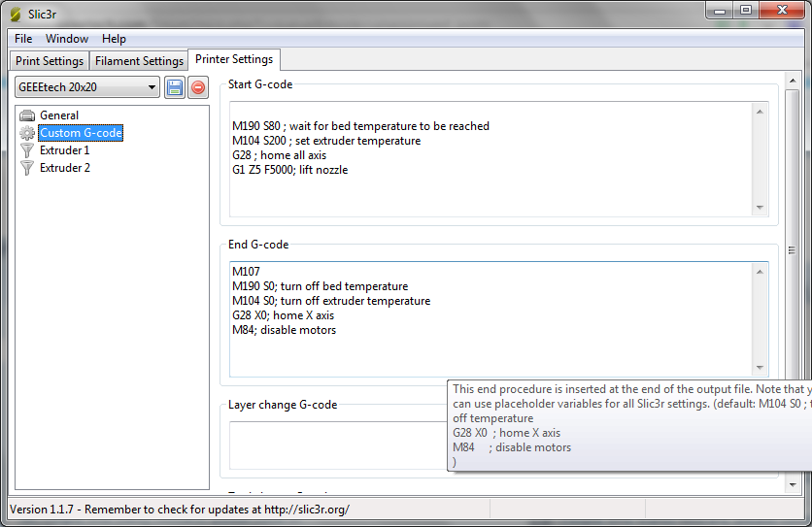Screen dimensions: 812x527
Task: Click Start G-code box scroll up arrow
Action: [760, 112]
